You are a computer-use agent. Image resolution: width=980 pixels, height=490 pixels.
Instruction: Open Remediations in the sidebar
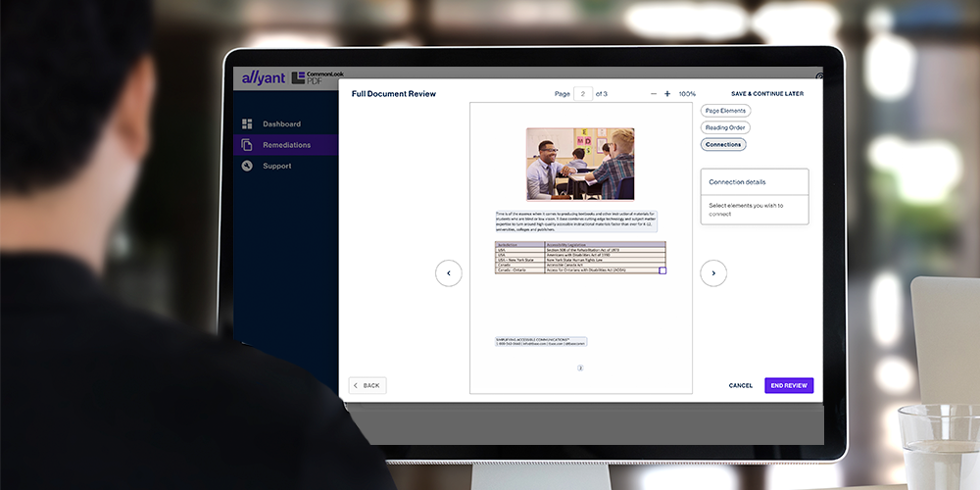tap(286, 145)
